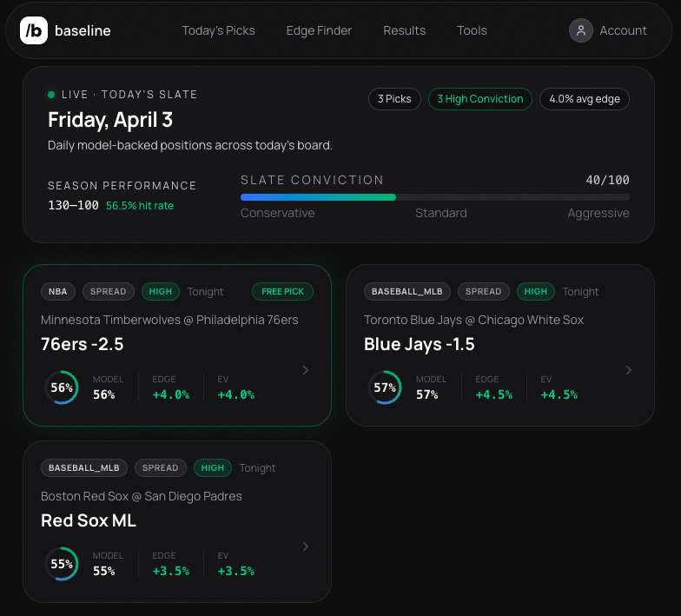Go to Edge Finder page
Screen dimensions: 681x616
pyautogui.click(x=319, y=30)
